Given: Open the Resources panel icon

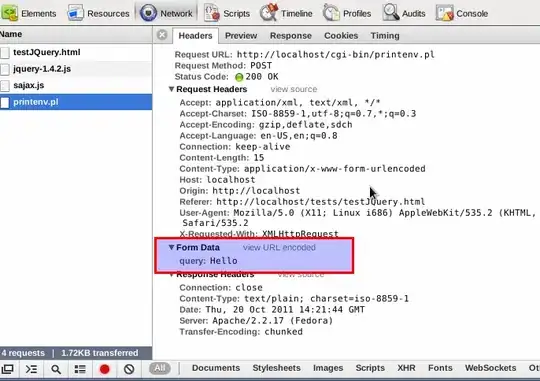Looking at the screenshot, I should tap(75, 13).
